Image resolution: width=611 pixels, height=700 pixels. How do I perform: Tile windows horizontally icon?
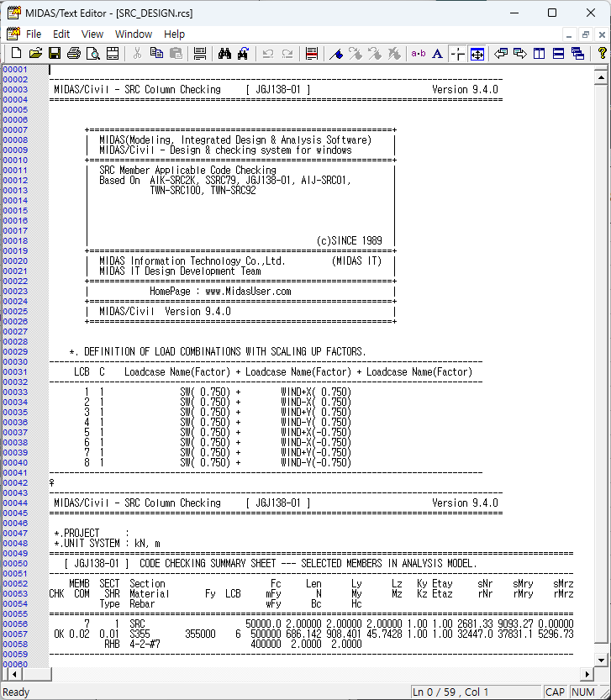pyautogui.click(x=558, y=54)
